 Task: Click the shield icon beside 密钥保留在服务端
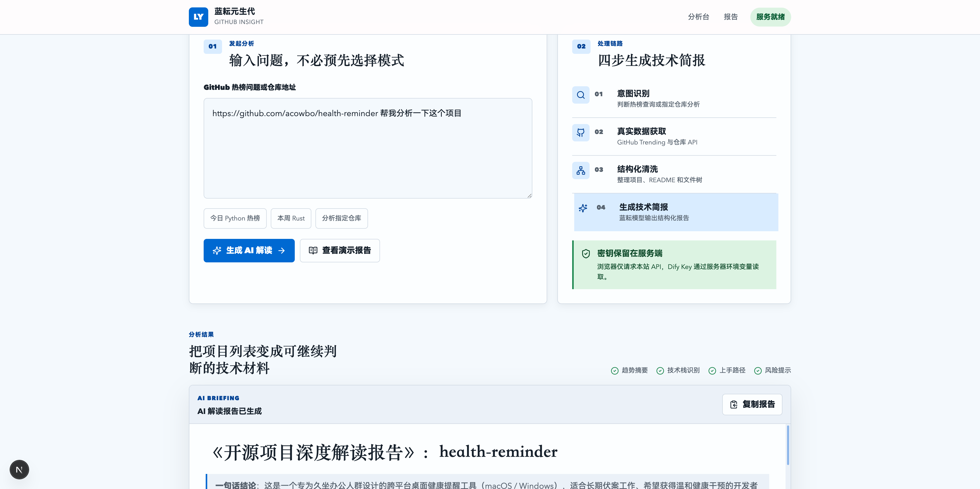(586, 253)
